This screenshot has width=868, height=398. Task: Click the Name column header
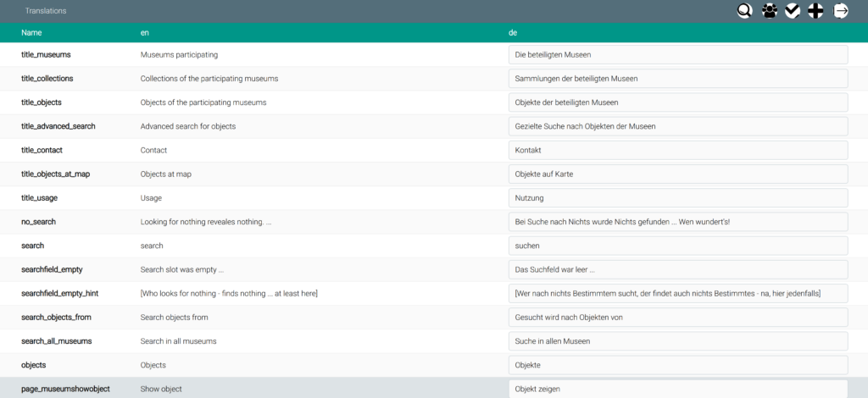31,32
